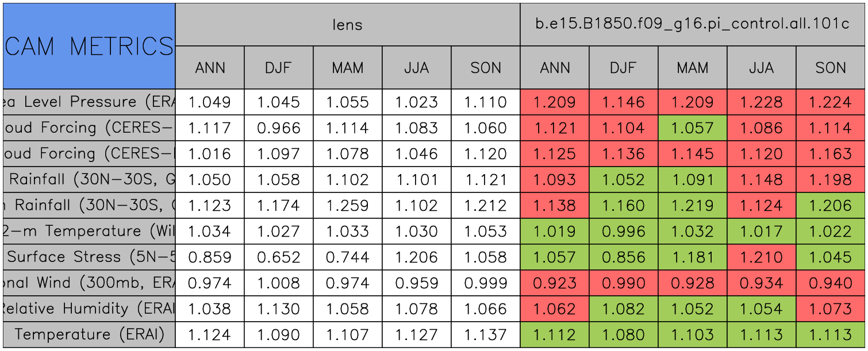Select the lens group header

point(347,25)
